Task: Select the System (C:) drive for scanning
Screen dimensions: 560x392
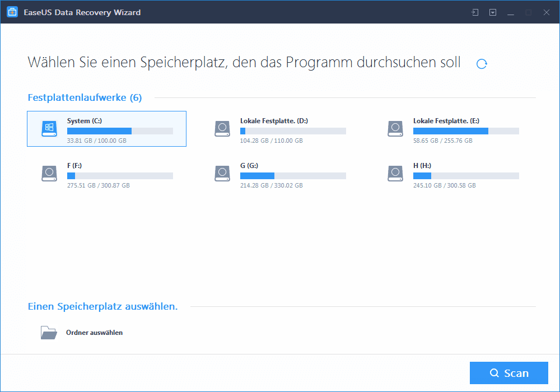Action: (x=106, y=128)
